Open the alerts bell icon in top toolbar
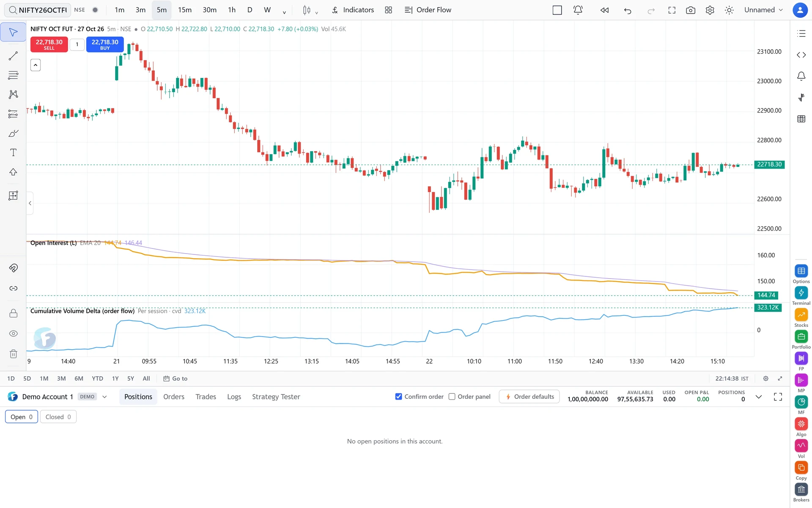Viewport: 812px width, 508px height. tap(578, 10)
